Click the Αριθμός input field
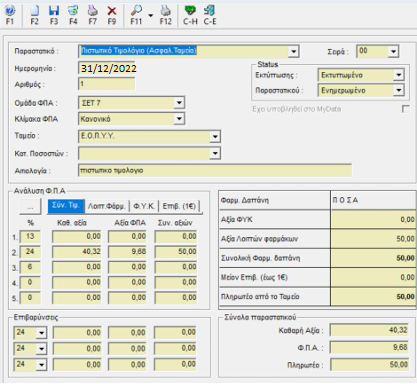The height and width of the screenshot is (384, 417). [107, 84]
